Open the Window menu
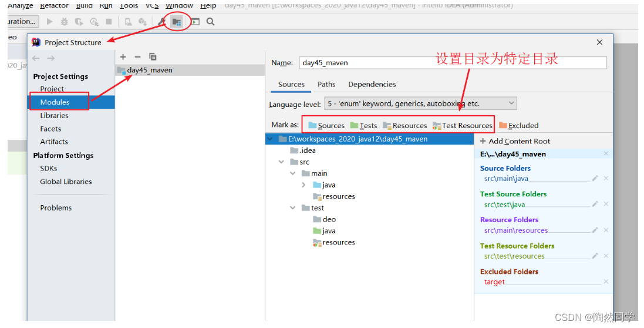This screenshot has width=644, height=328. pos(179,6)
